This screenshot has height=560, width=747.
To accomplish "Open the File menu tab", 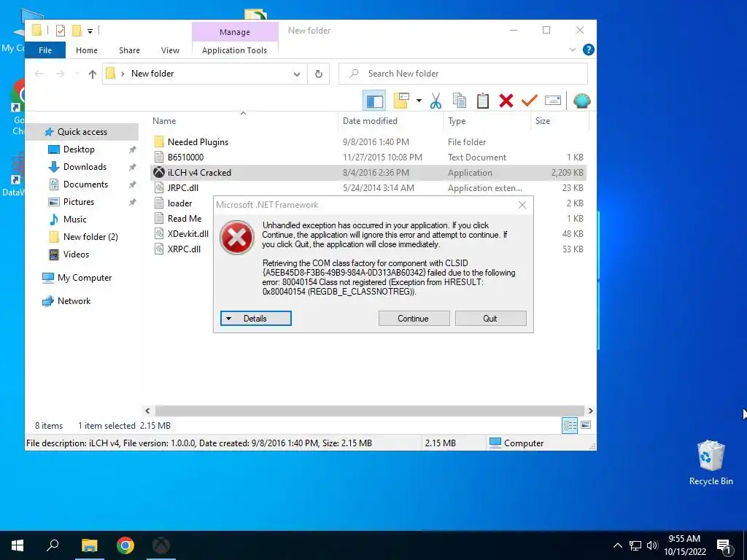I will [x=45, y=50].
